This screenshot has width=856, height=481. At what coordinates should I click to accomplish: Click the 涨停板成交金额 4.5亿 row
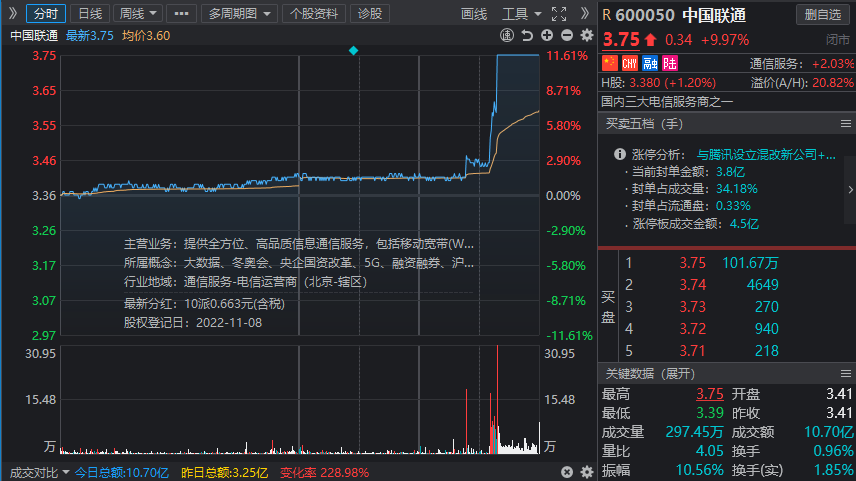[691, 224]
